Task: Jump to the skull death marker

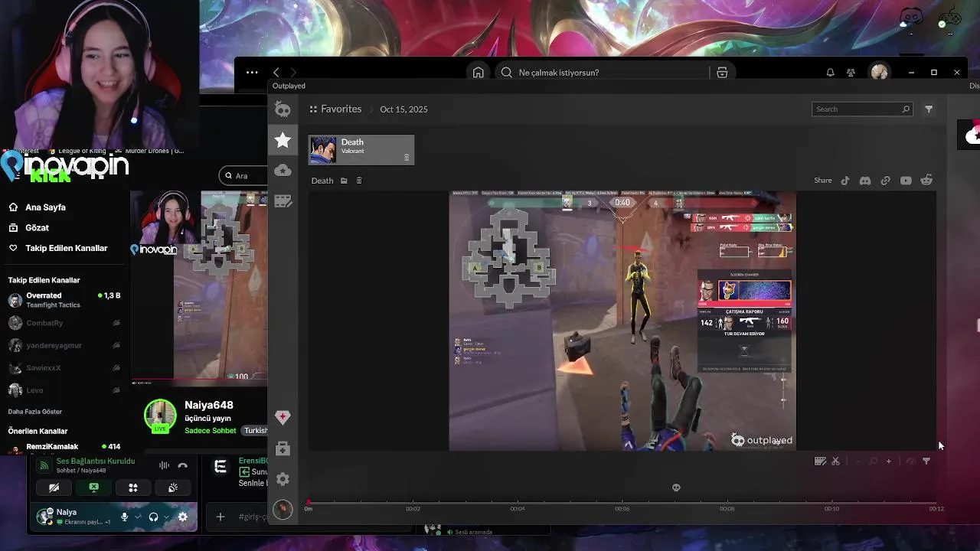Action: [x=676, y=487]
